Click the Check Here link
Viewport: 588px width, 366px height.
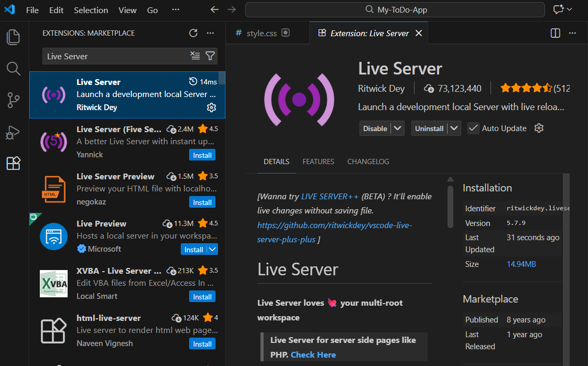click(x=313, y=354)
